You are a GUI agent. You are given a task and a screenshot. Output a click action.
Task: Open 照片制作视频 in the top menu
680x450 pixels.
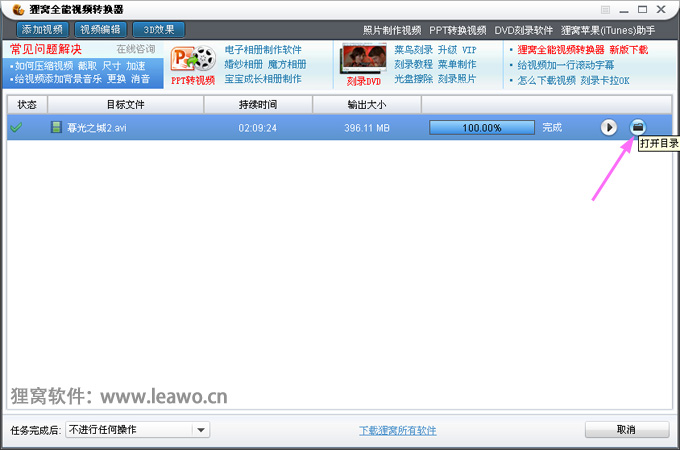[x=392, y=30]
